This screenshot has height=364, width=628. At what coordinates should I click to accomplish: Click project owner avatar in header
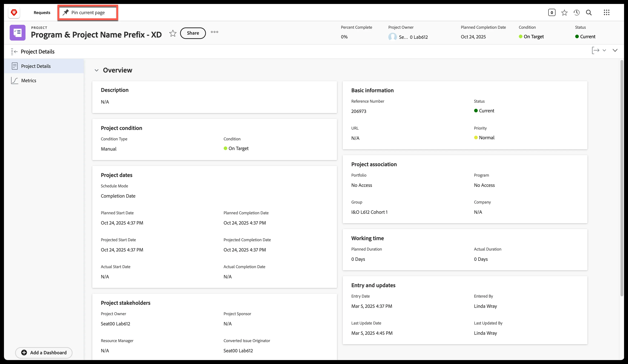[x=392, y=37]
